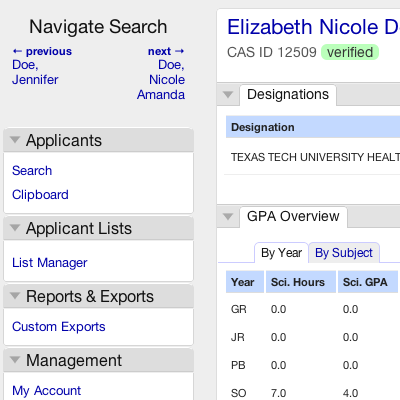Image resolution: width=400 pixels, height=400 pixels.
Task: Collapse the Designations panel triangle
Action: pyautogui.click(x=228, y=95)
